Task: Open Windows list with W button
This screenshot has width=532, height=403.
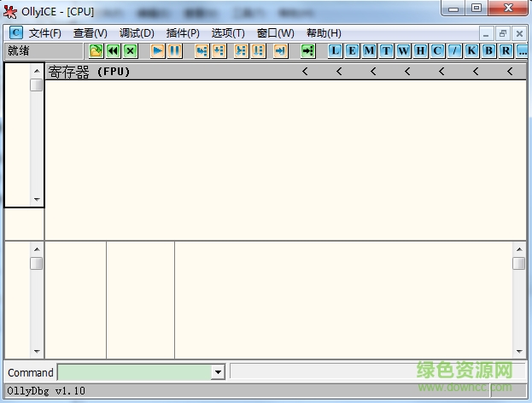Action: click(x=403, y=51)
